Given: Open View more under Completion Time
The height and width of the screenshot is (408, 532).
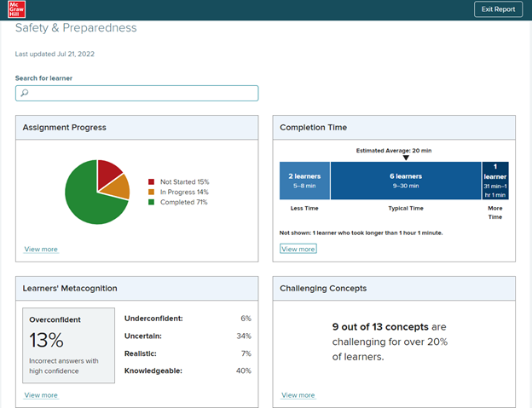Looking at the screenshot, I should pos(298,249).
